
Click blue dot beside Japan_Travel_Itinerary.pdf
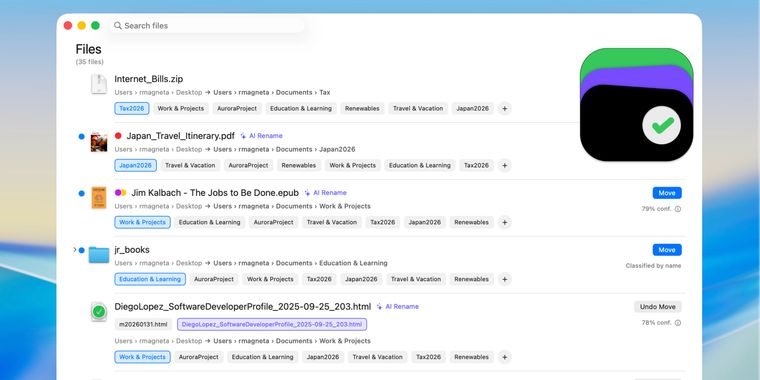(x=81, y=136)
